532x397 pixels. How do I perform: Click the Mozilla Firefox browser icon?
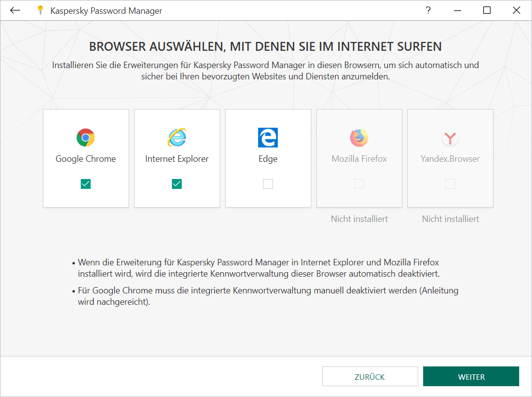359,138
